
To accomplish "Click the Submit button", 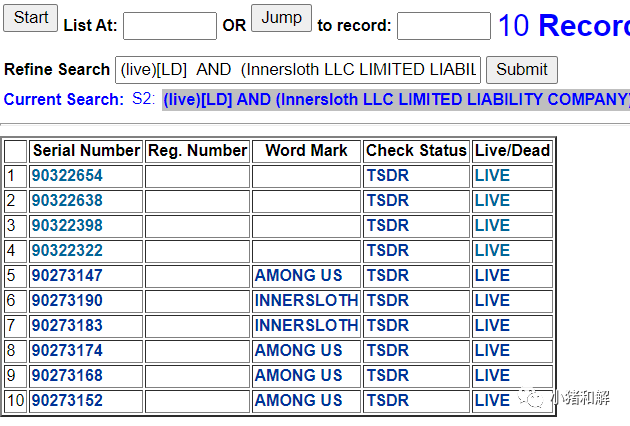I will [522, 70].
